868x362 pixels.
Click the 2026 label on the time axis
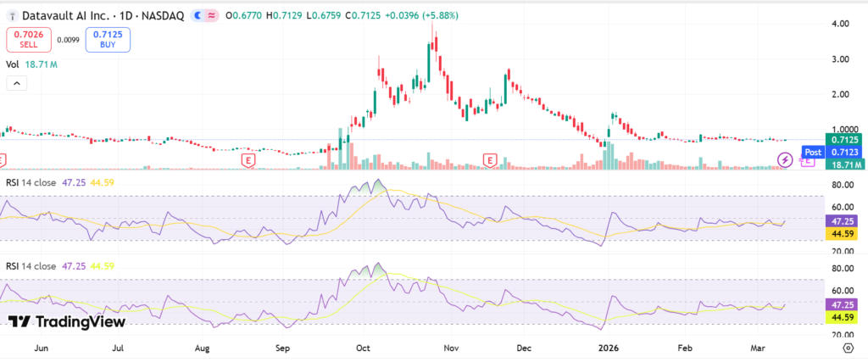[607, 348]
